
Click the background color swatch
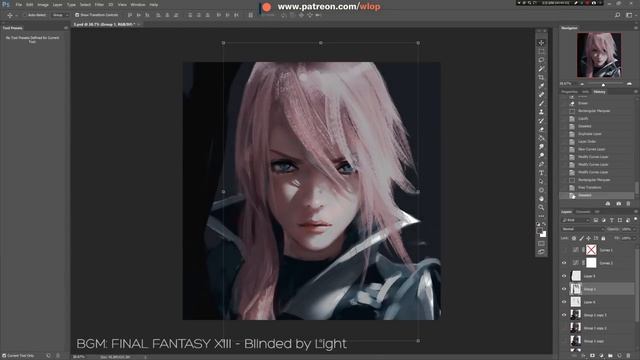(544, 235)
